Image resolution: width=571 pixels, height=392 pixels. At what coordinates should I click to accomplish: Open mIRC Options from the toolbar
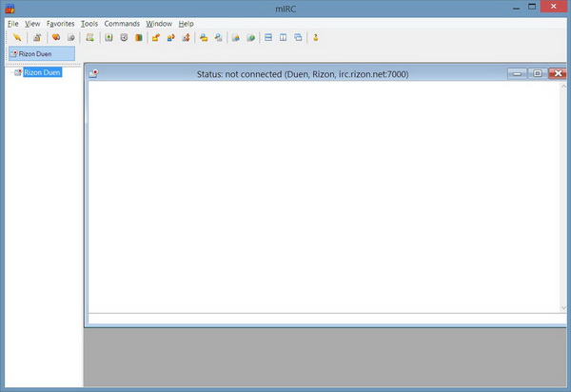click(37, 38)
